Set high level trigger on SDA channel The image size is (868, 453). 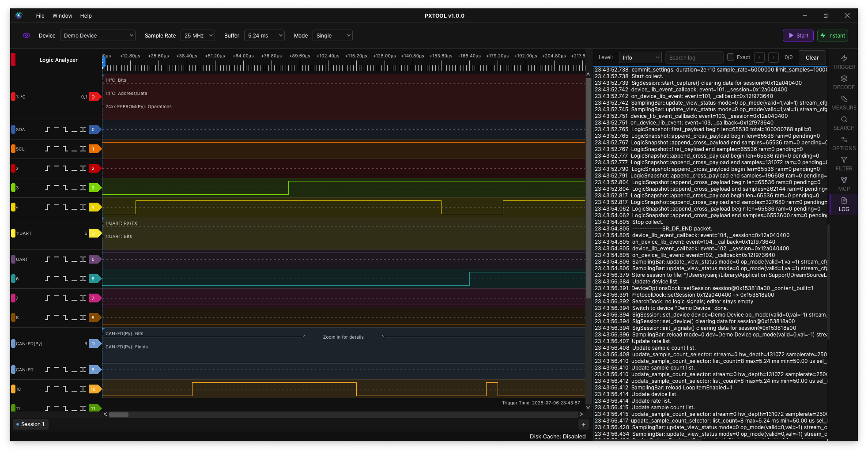(x=57, y=129)
